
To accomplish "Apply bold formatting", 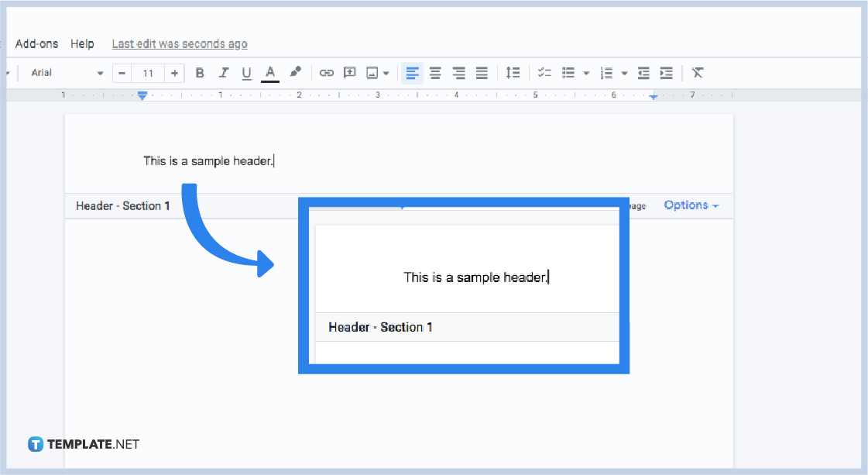I will 200,72.
